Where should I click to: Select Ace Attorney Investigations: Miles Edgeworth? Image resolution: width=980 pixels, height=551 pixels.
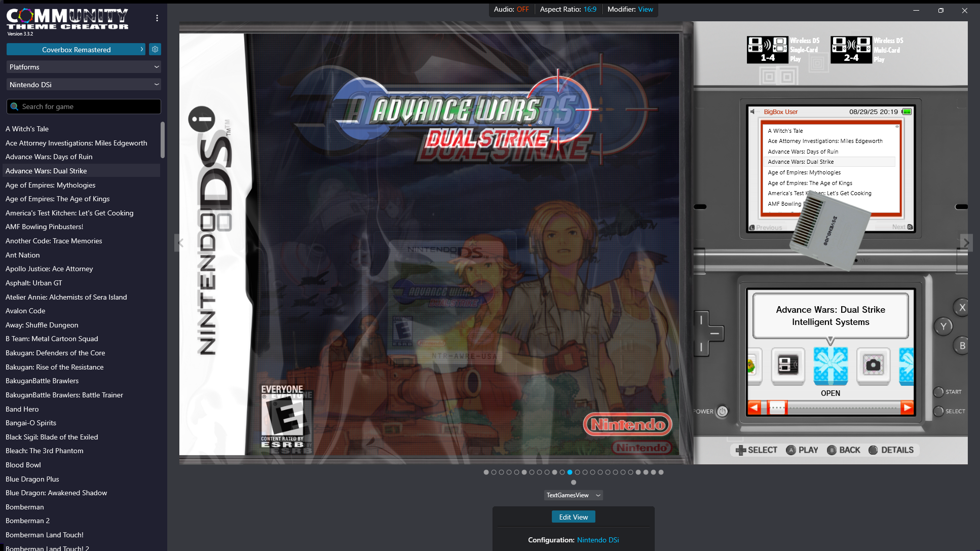(81, 143)
